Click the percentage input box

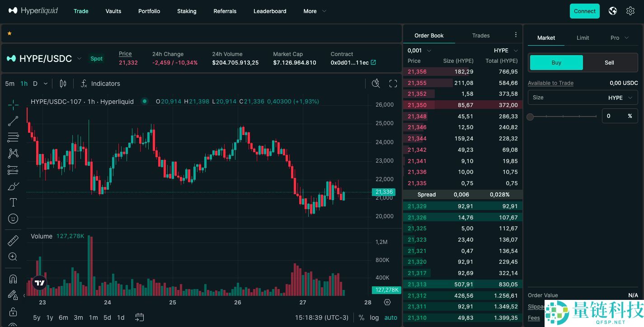pyautogui.click(x=620, y=116)
